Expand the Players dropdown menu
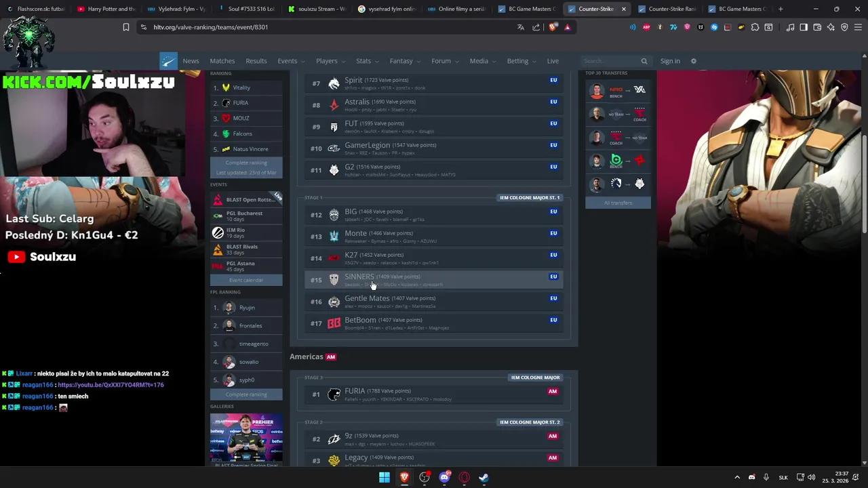 pos(332,61)
